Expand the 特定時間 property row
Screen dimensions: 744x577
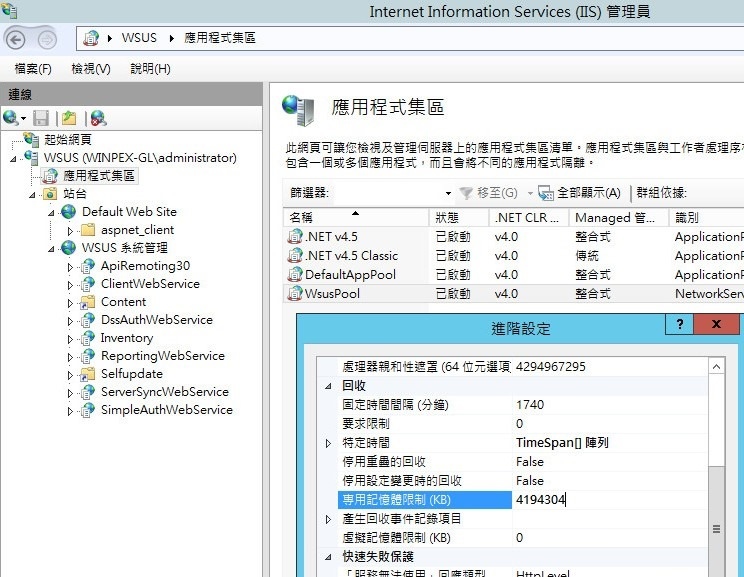(x=328, y=443)
